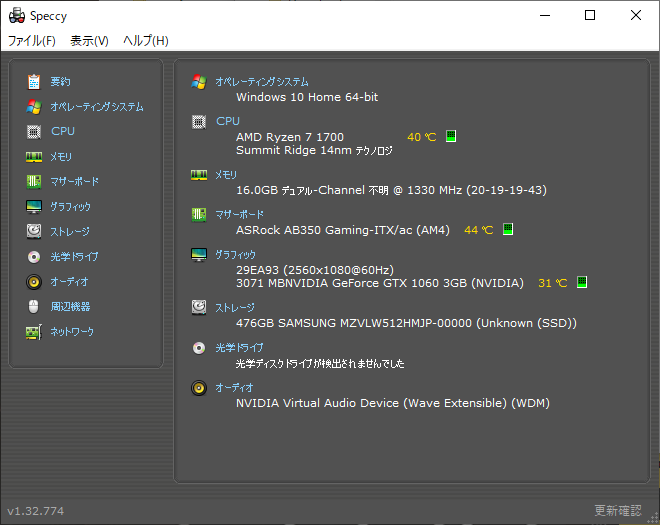The height and width of the screenshot is (525, 660).
Task: Click the ストレージ heading in main panel
Action: (236, 308)
